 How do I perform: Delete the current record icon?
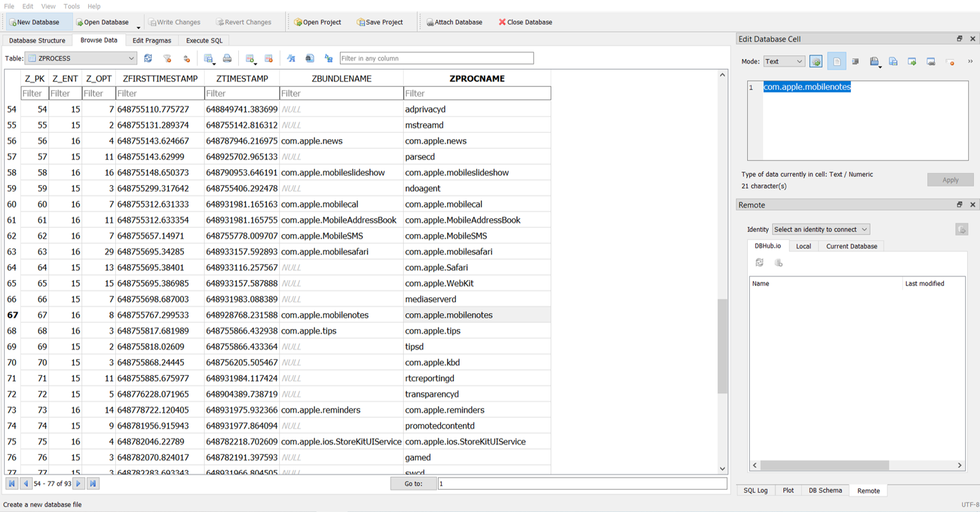[269, 58]
